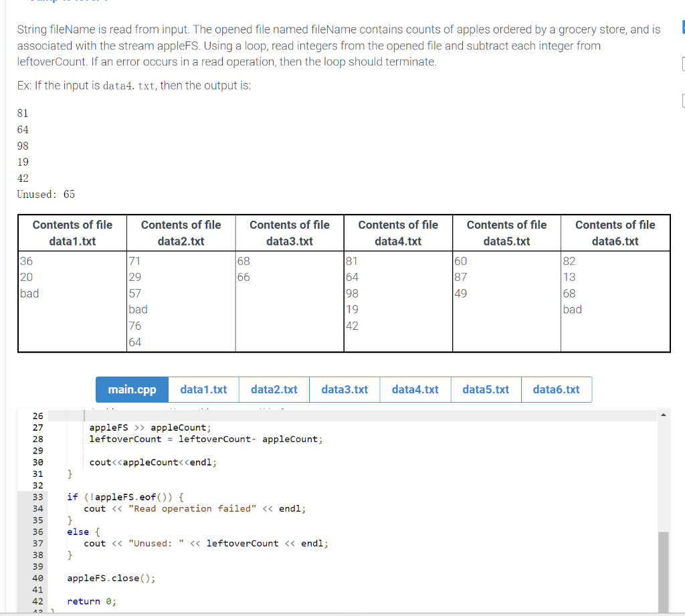Screen dimensions: 685x616
Task: Show the data5.txt tab contents
Action: [486, 389]
